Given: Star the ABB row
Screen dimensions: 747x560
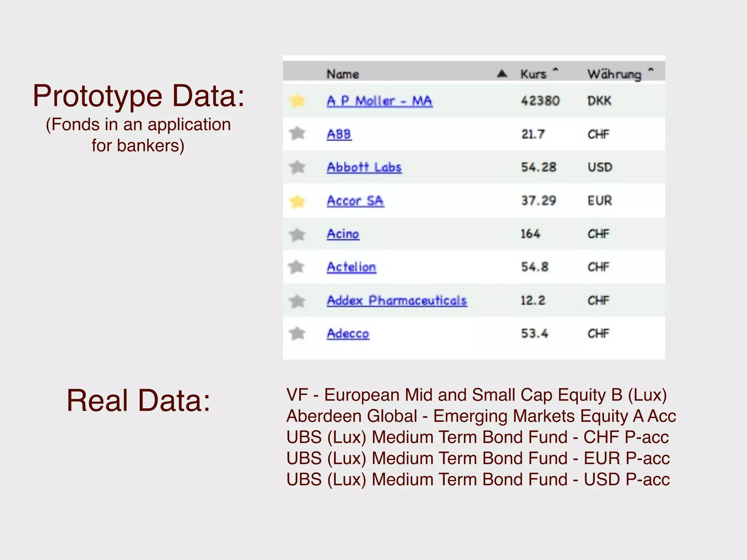Looking at the screenshot, I should coord(297,133).
